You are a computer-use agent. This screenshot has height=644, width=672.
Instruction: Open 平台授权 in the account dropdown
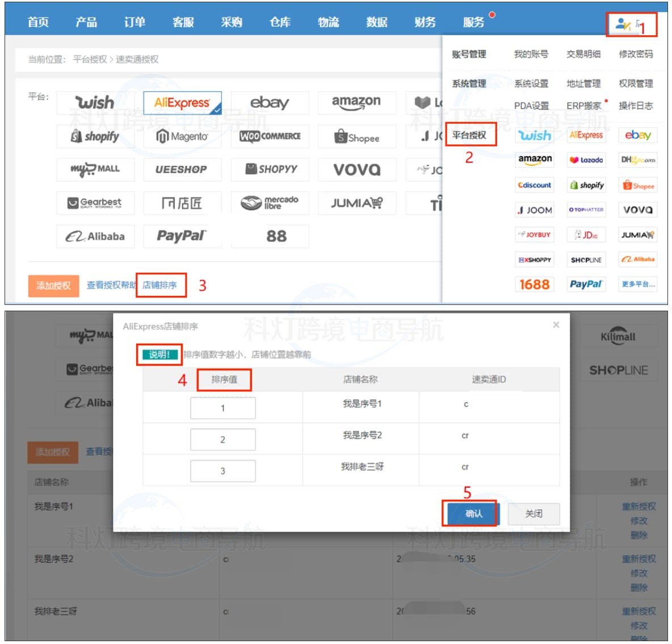click(x=469, y=135)
